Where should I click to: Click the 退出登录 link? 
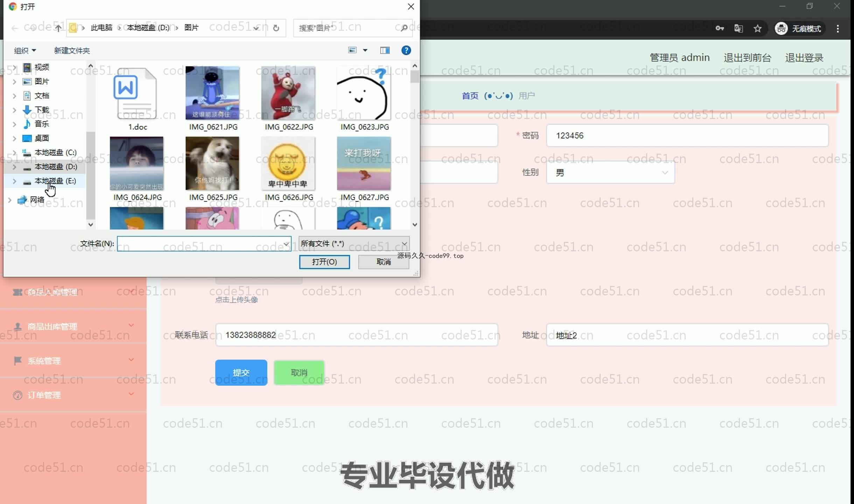(804, 58)
